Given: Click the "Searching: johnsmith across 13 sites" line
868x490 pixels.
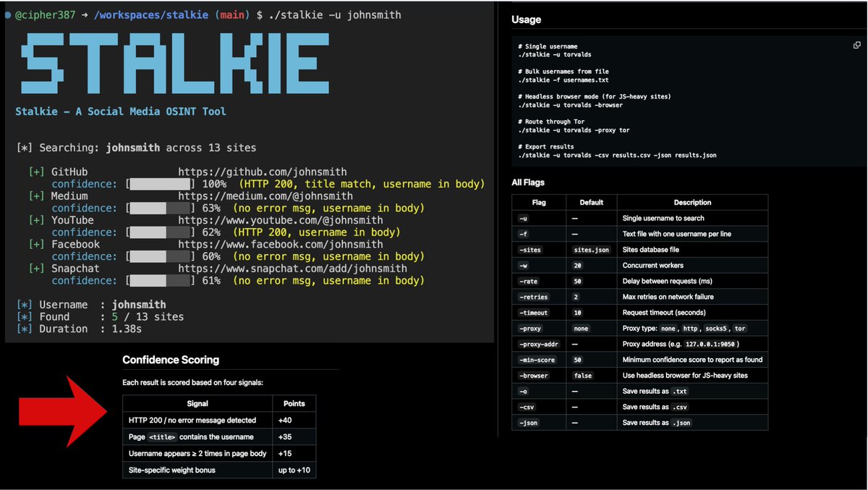Looking at the screenshot, I should click(136, 148).
